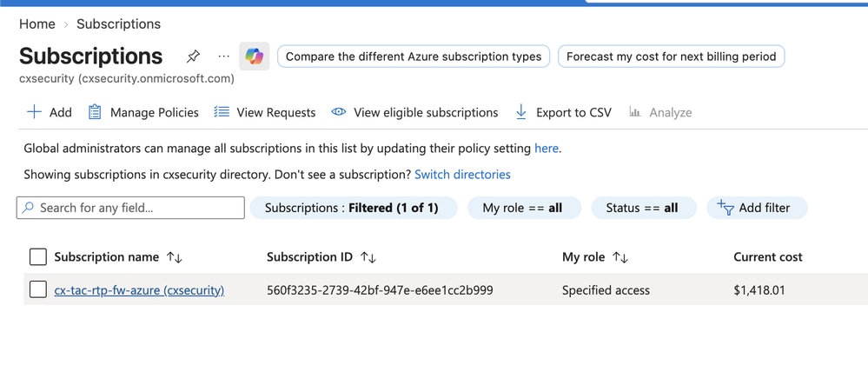Sort by Subscription ID arrows
This screenshot has width=868, height=385.
point(368,257)
